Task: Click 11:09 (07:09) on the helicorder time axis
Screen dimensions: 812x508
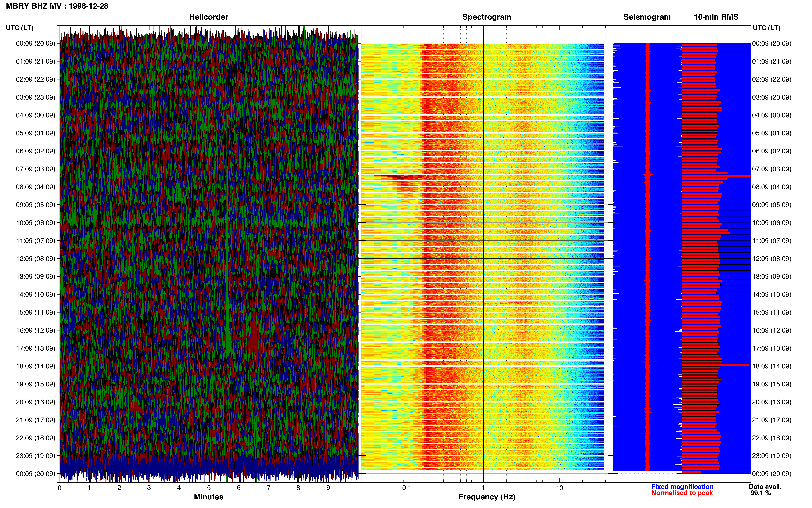Action: (x=36, y=240)
